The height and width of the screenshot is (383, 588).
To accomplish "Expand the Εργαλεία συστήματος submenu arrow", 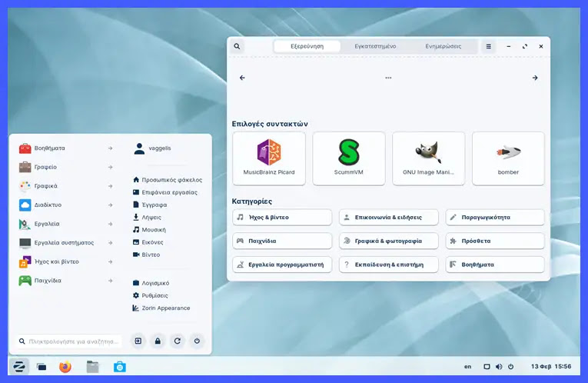I will [110, 243].
